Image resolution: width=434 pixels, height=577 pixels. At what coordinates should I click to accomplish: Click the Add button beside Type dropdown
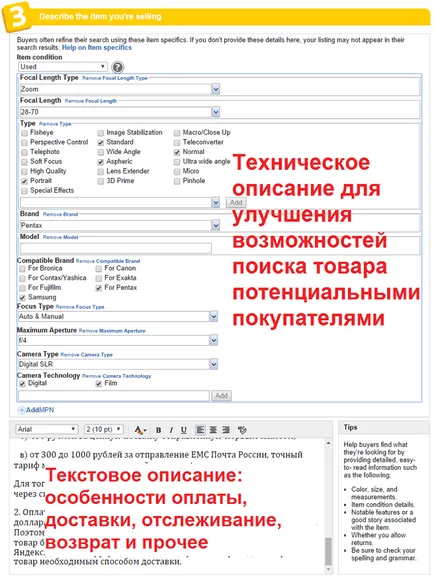tap(236, 203)
